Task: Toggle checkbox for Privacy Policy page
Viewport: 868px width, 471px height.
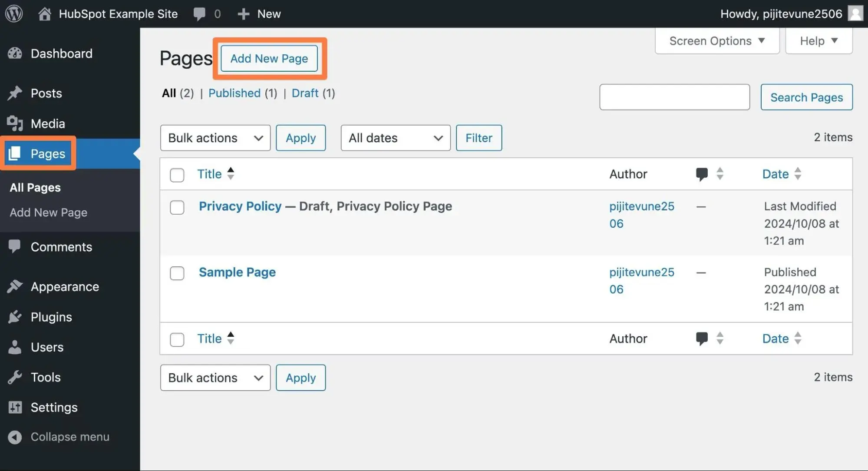Action: point(177,207)
